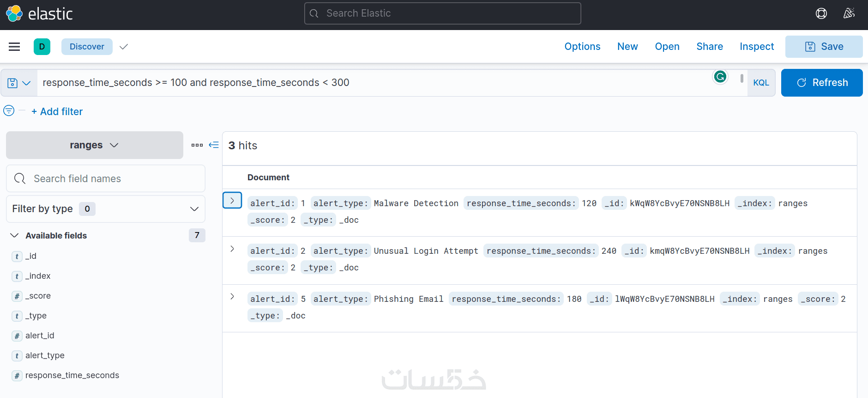Click the Grammarly icon in query bar

point(720,77)
